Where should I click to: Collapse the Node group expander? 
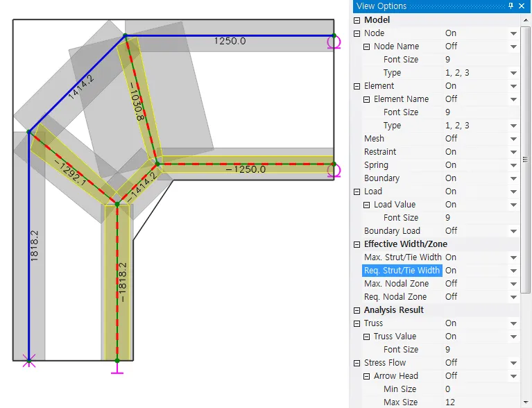pyautogui.click(x=357, y=33)
